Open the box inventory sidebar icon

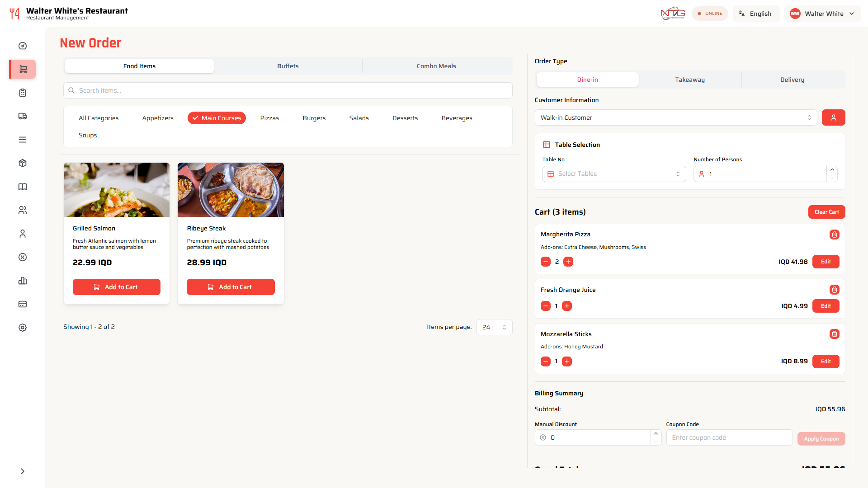[23, 163]
